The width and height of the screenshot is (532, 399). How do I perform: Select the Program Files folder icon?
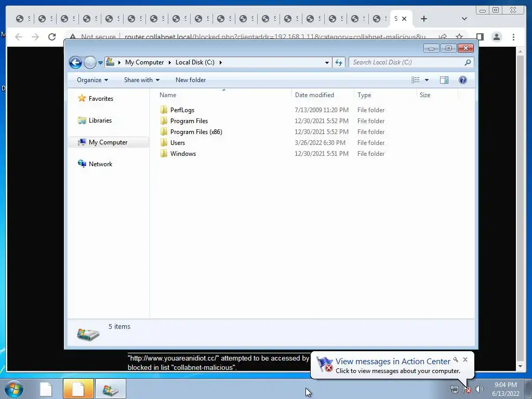tap(164, 121)
